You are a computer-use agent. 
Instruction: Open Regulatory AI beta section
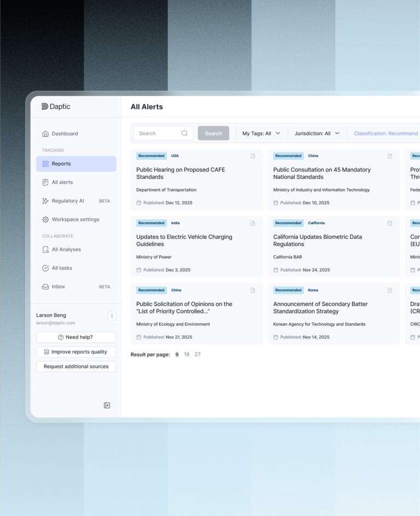68,201
